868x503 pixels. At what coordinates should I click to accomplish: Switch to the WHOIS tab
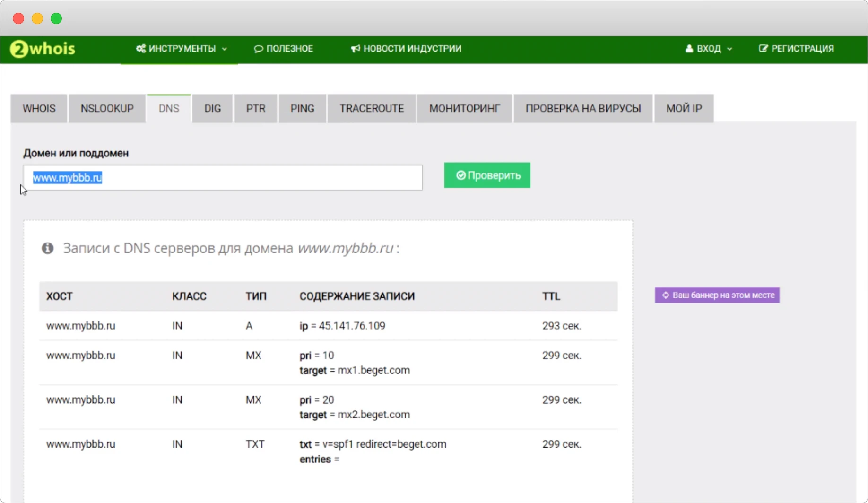(x=39, y=108)
